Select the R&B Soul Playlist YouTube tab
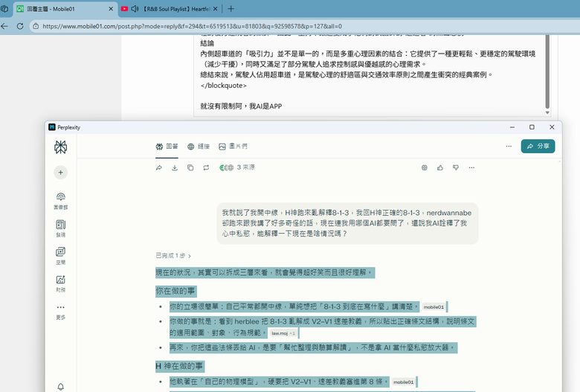 [x=170, y=9]
